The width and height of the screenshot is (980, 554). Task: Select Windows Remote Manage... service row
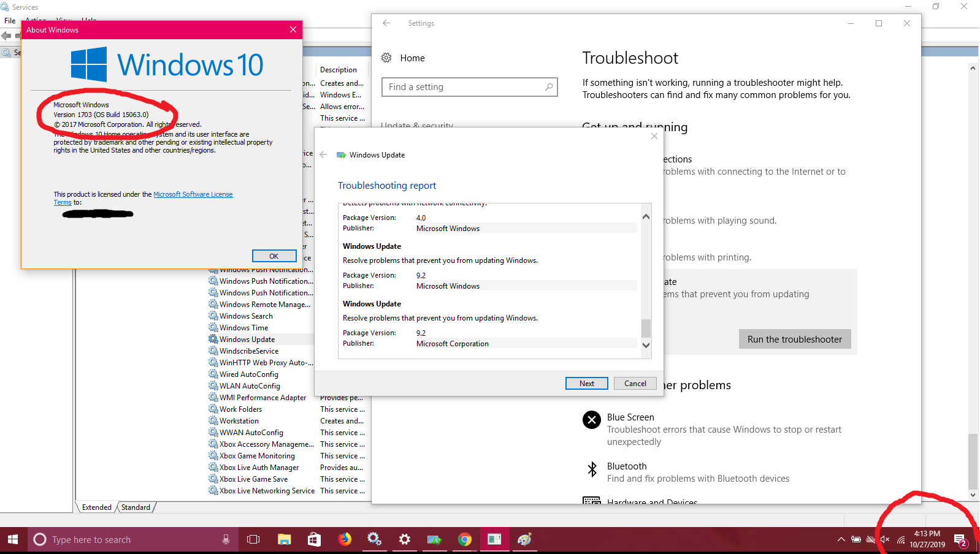click(x=265, y=305)
